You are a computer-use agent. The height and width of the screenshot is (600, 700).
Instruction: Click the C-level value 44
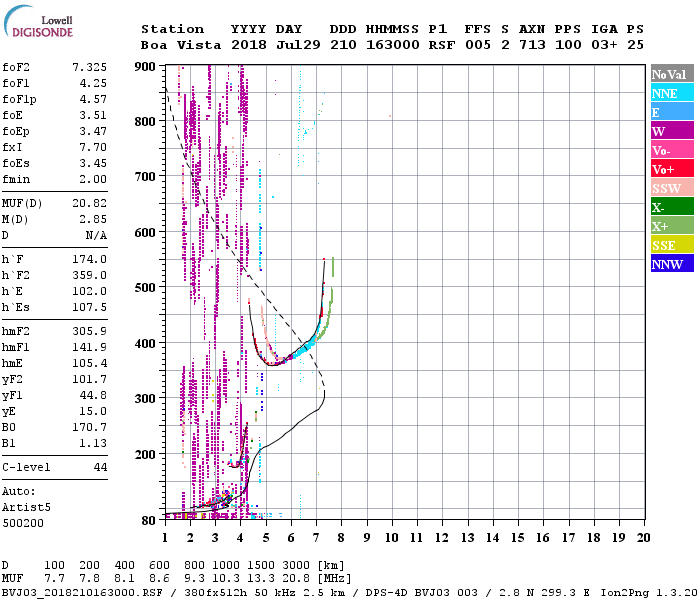(100, 467)
